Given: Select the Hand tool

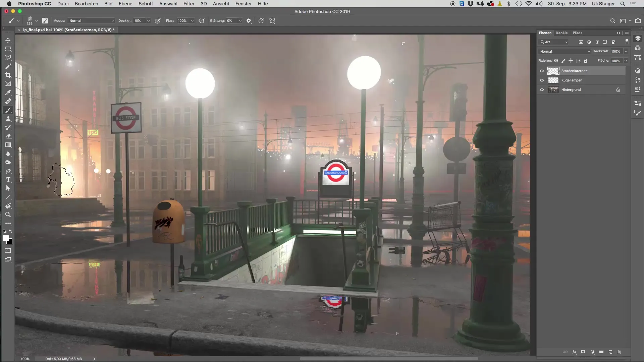Looking at the screenshot, I should tap(8, 206).
